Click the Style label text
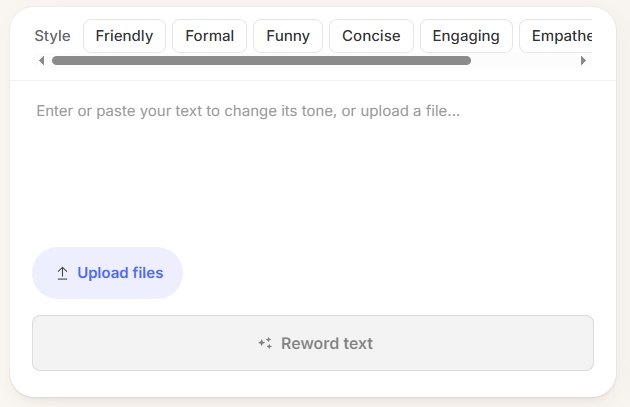The width and height of the screenshot is (630, 407). pos(52,36)
